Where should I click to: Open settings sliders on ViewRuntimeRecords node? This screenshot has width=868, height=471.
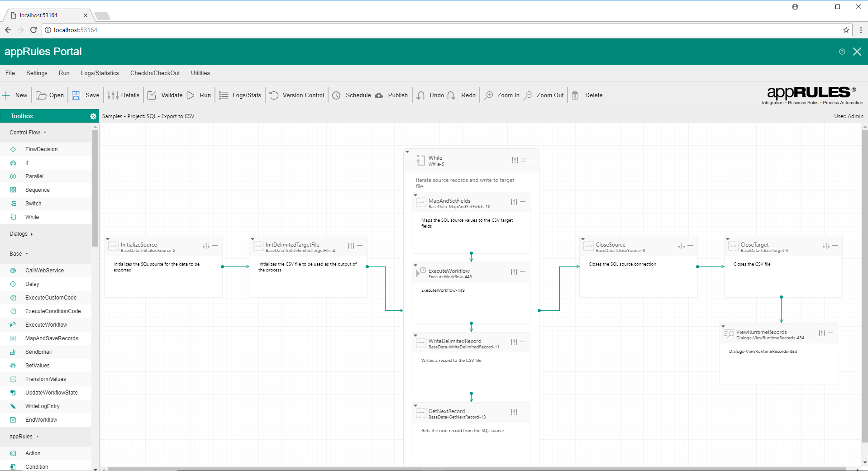(822, 333)
